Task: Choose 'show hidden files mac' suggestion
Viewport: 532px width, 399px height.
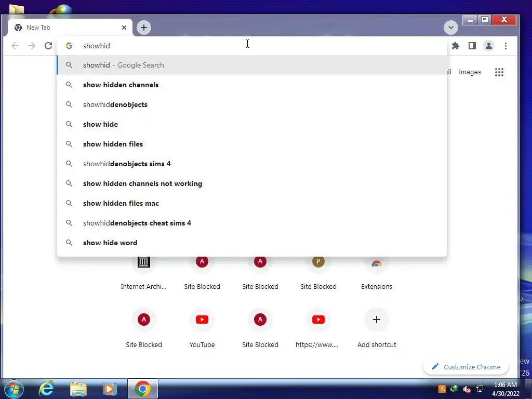Action: pyautogui.click(x=252, y=203)
